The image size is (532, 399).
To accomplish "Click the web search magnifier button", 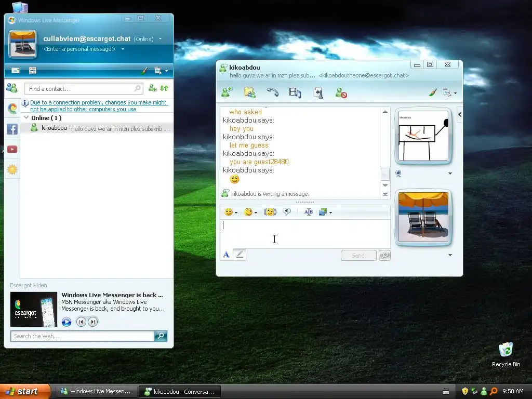I will 161,336.
